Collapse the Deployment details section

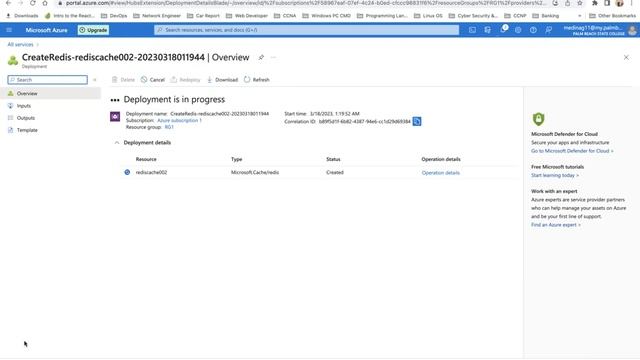(x=117, y=143)
